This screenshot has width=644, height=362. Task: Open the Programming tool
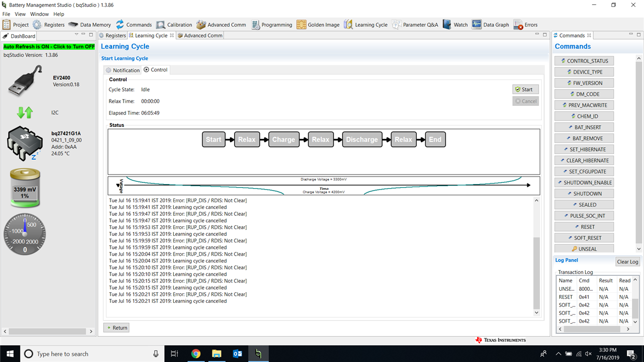pos(272,25)
